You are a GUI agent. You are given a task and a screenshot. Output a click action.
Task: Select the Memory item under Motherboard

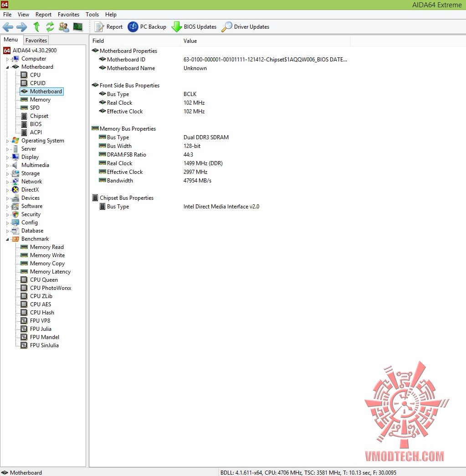tap(40, 100)
